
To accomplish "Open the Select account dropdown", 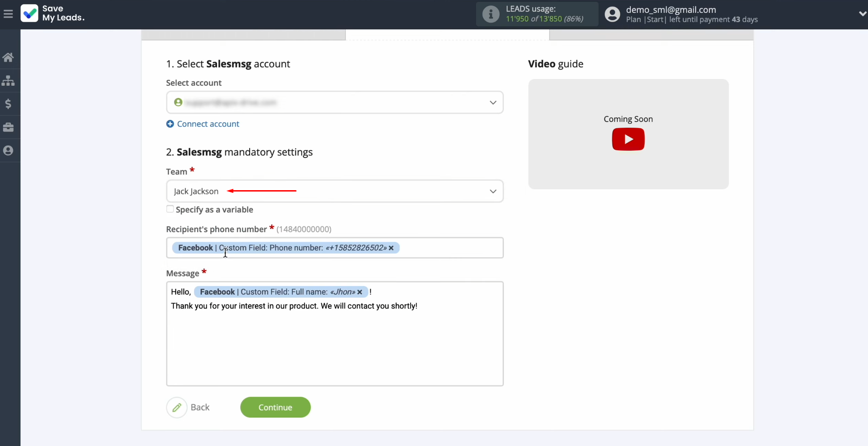I will [x=335, y=102].
